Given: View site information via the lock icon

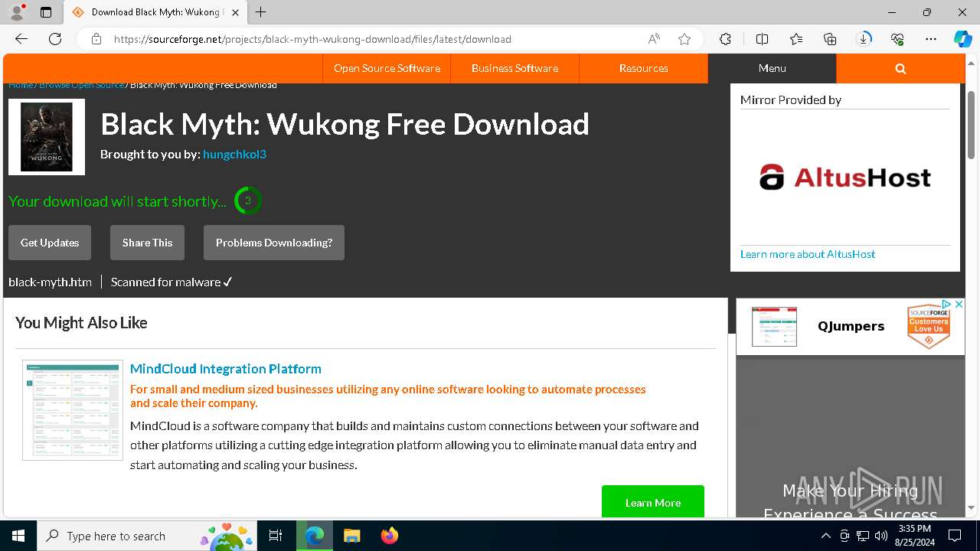Looking at the screenshot, I should click(96, 39).
